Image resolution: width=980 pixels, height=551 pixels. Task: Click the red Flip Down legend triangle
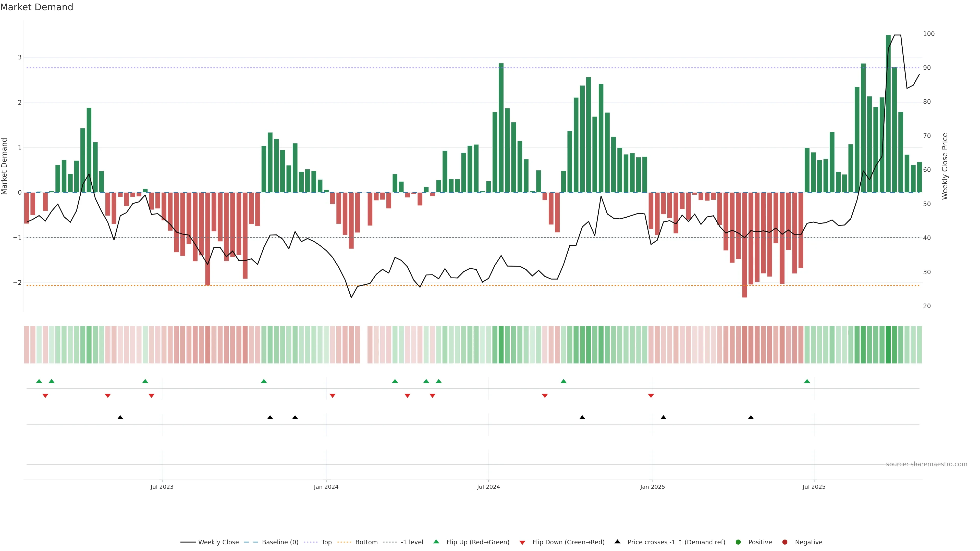[522, 543]
